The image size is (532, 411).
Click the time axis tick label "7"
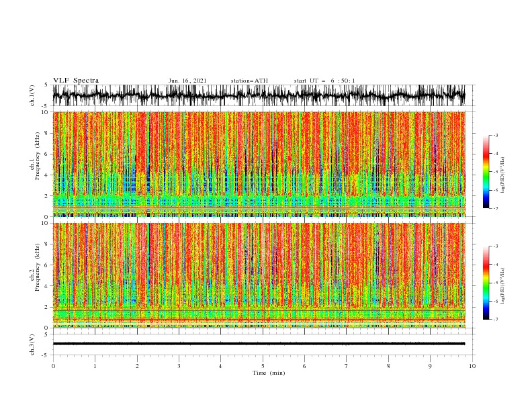(347, 366)
